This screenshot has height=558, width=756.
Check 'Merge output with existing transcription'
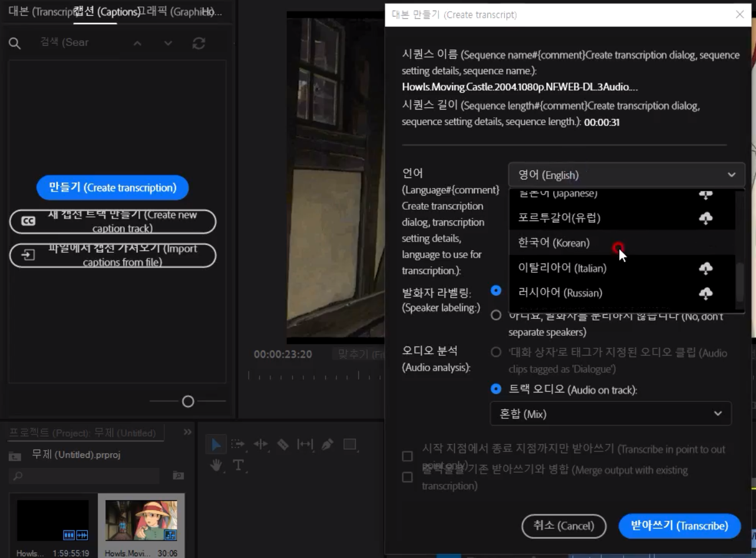click(x=407, y=477)
